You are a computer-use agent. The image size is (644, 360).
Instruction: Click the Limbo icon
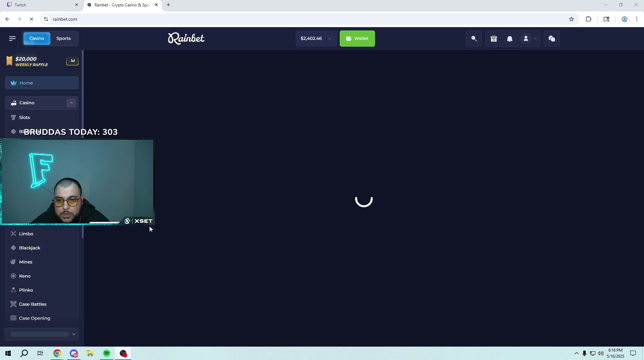[13, 234]
